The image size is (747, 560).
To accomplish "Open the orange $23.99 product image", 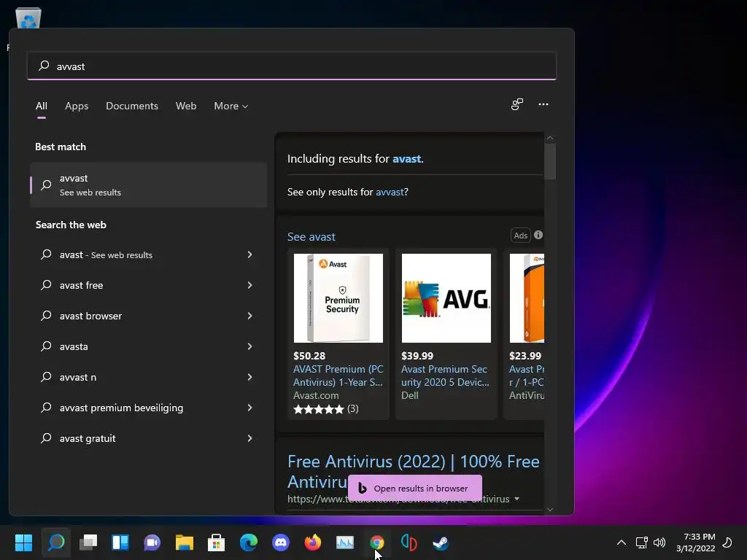I will (527, 298).
